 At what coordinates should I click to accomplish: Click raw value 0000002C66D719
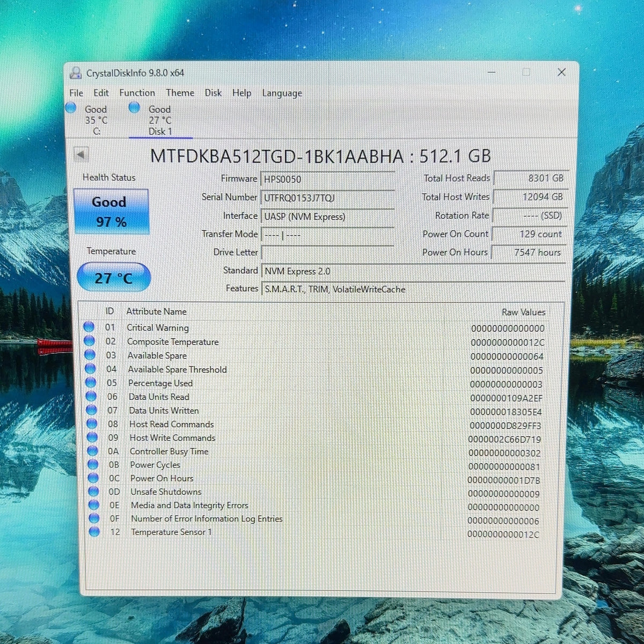click(504, 440)
